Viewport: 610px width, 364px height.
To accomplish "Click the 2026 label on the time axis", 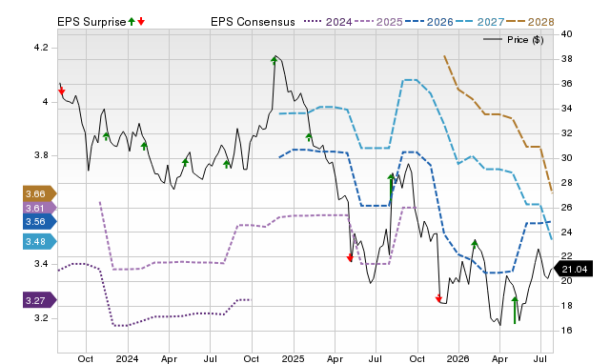I will coord(457,358).
